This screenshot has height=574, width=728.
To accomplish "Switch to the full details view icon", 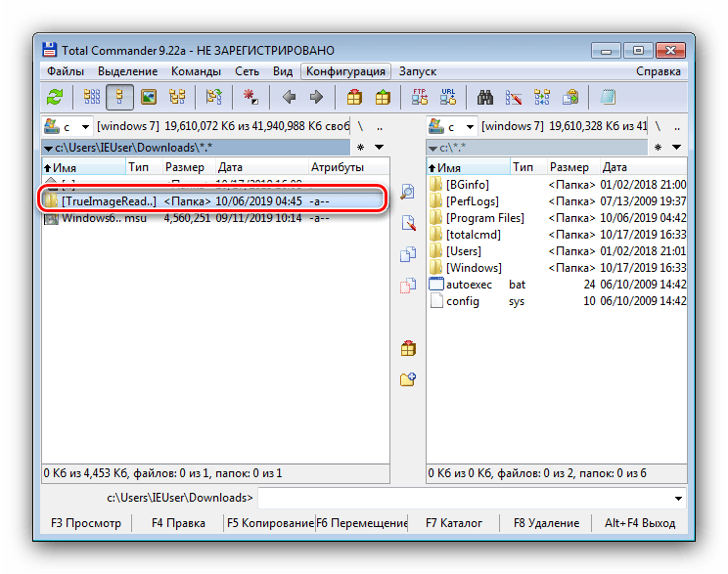I will coord(119,97).
